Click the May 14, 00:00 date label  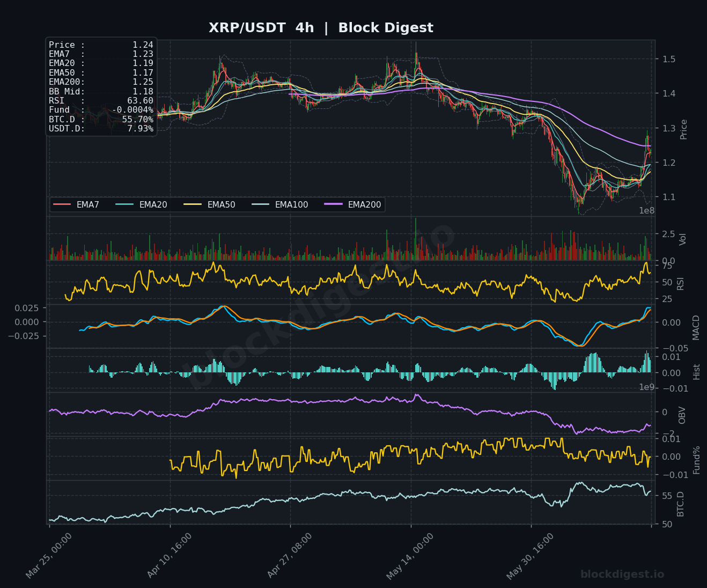pyautogui.click(x=410, y=556)
